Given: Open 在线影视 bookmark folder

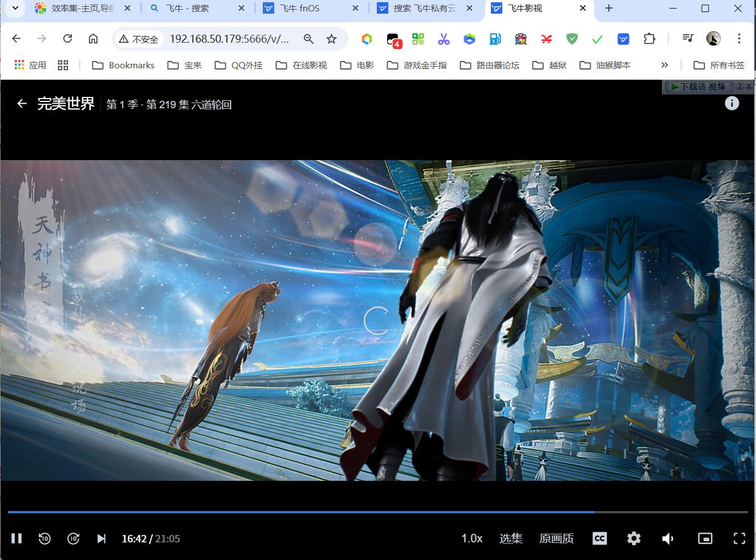Looking at the screenshot, I should pyautogui.click(x=302, y=65).
